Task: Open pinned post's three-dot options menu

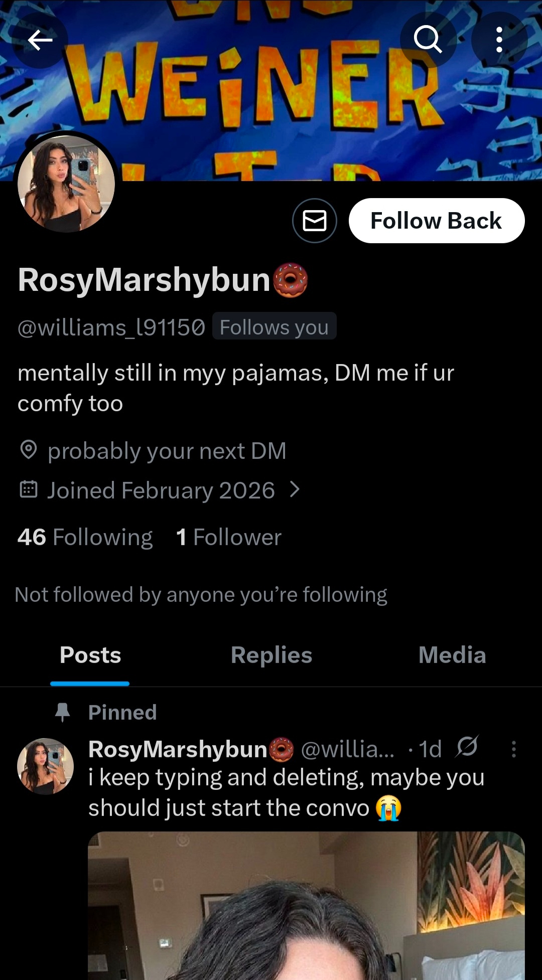Action: click(513, 749)
